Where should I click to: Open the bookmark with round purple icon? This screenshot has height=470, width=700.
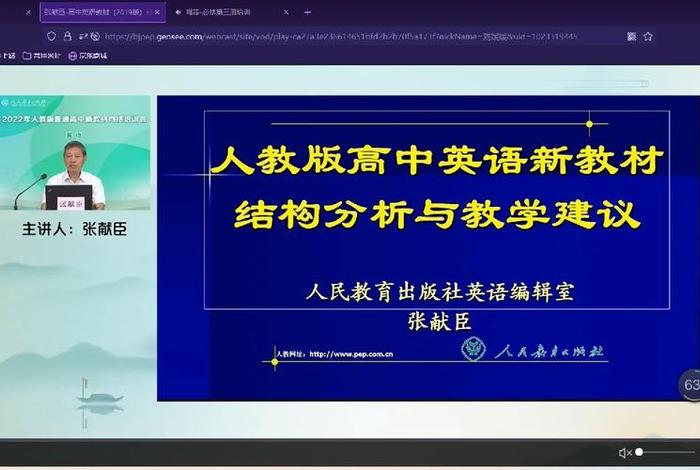[x=88, y=56]
